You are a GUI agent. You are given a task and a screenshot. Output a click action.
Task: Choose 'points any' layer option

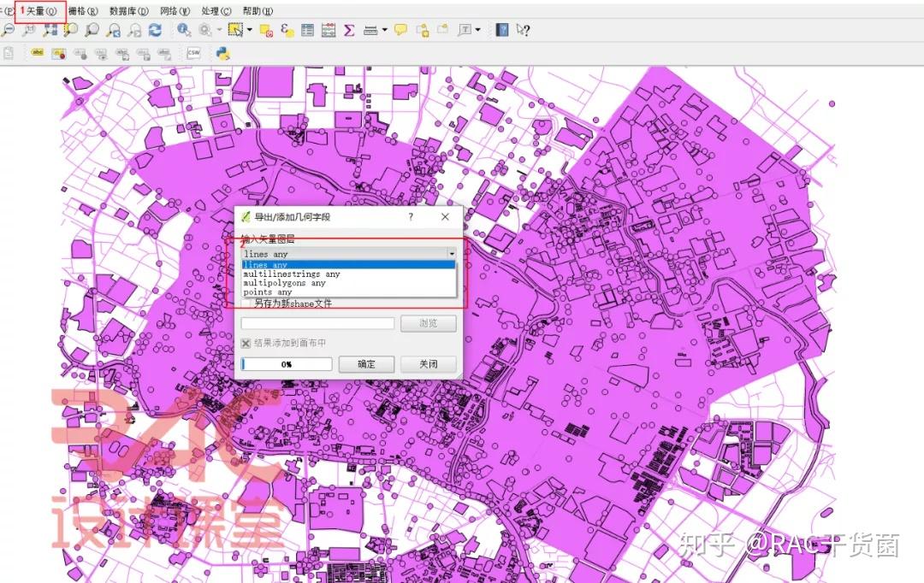coord(349,291)
